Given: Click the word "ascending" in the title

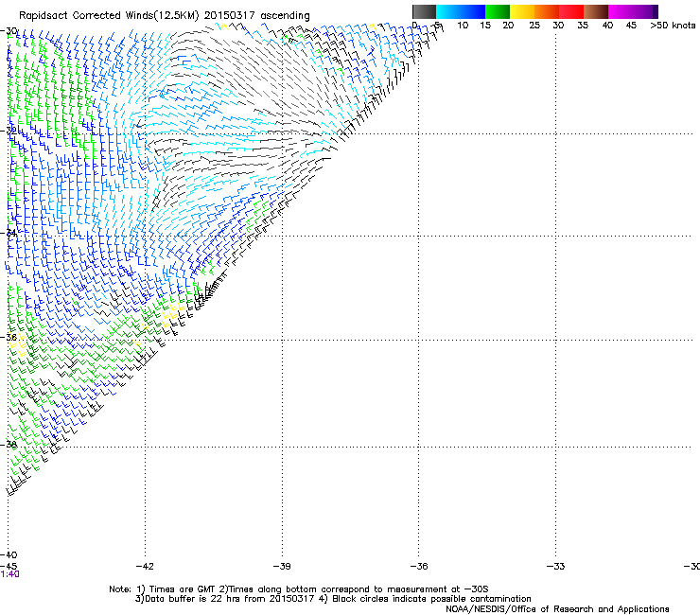Looking at the screenshot, I should (285, 16).
